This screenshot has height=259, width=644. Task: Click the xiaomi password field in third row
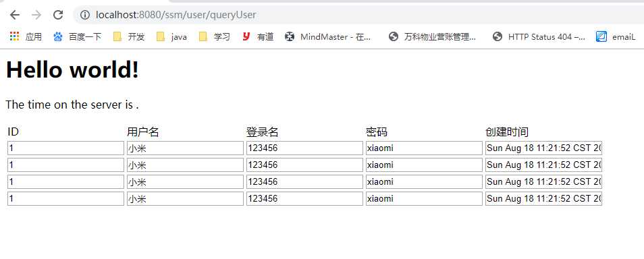424,182
